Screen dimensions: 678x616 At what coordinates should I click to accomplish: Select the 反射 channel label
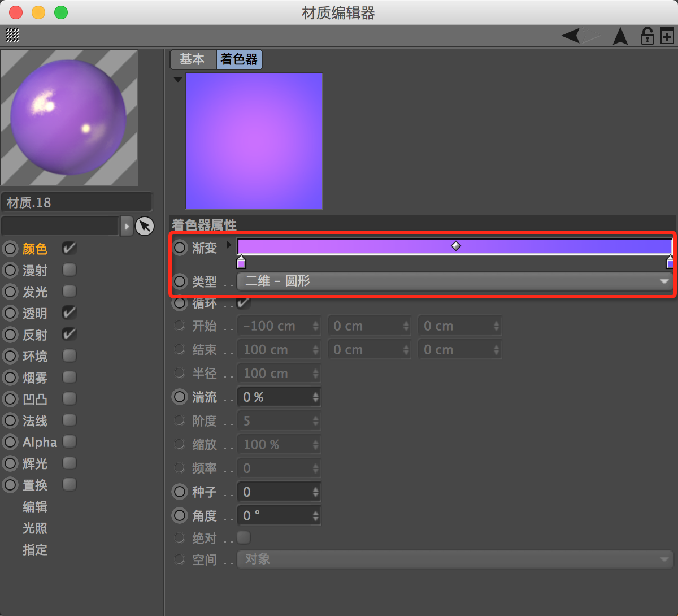[x=35, y=335]
